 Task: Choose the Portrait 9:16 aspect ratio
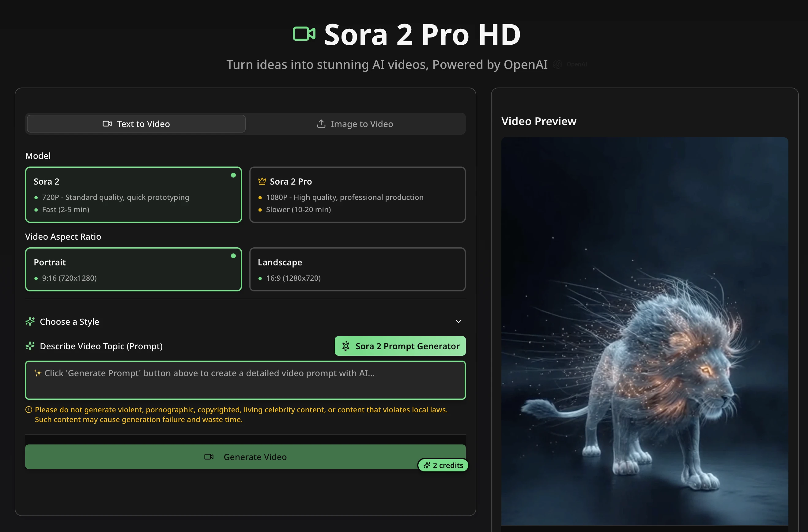tap(134, 269)
